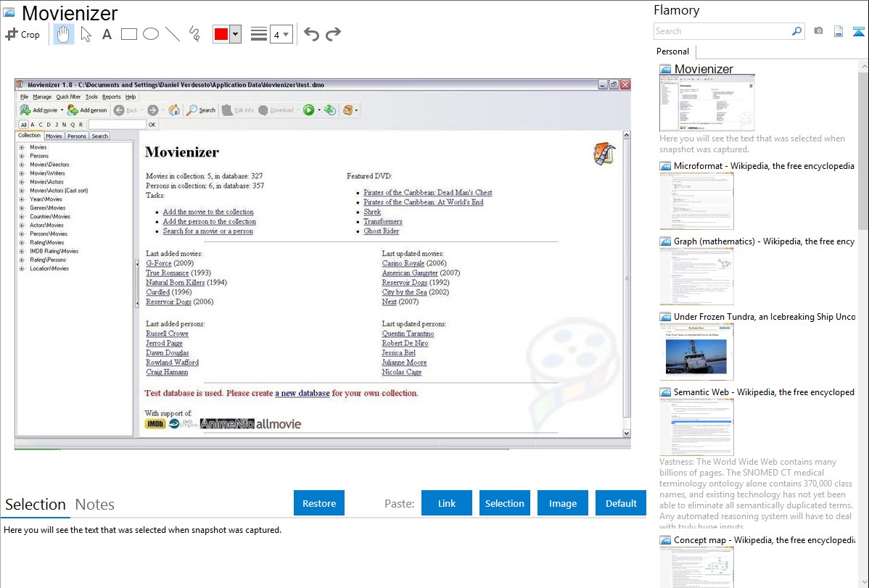Open the Reports menu in Movienizer
Image resolution: width=869 pixels, height=588 pixels.
112,97
